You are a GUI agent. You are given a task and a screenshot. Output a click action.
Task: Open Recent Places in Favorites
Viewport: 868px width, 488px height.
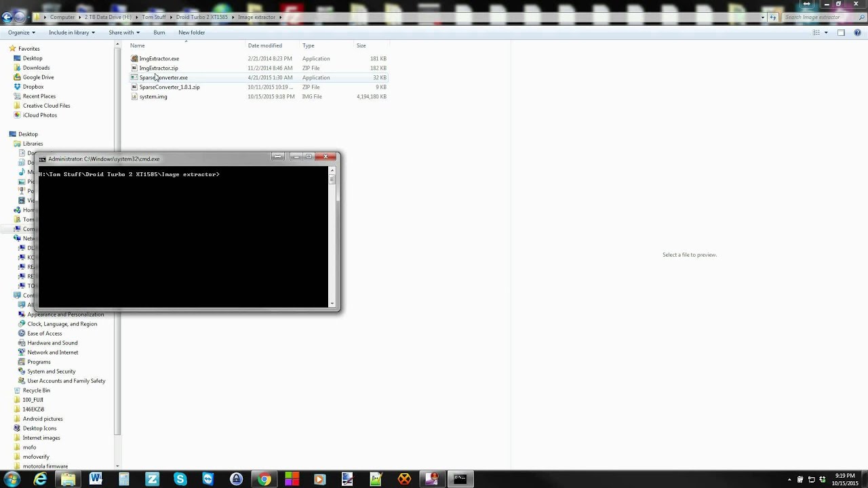(39, 96)
